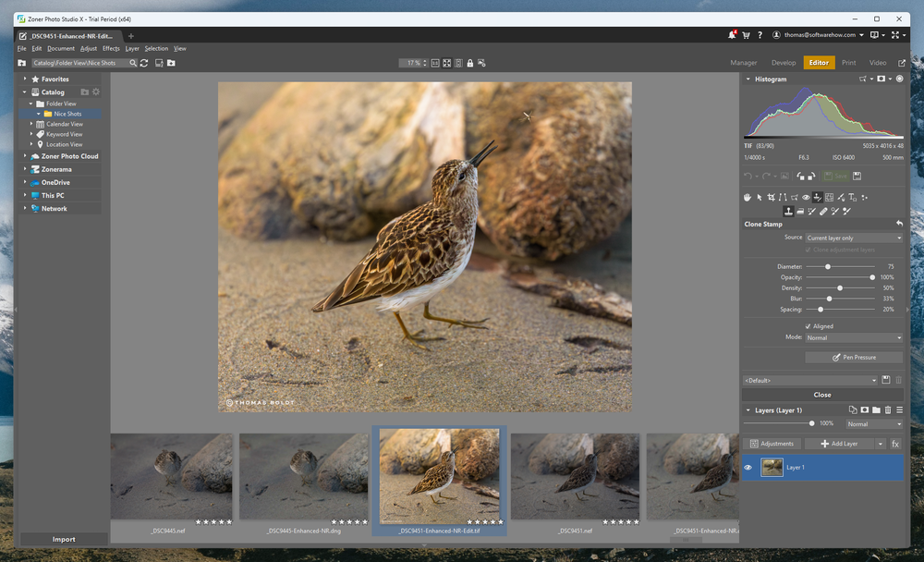This screenshot has height=562, width=924.
Task: Switch to Print module
Action: point(848,63)
